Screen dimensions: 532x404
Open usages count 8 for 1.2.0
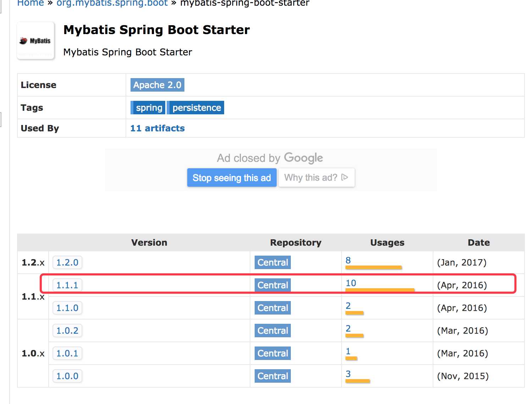point(348,260)
